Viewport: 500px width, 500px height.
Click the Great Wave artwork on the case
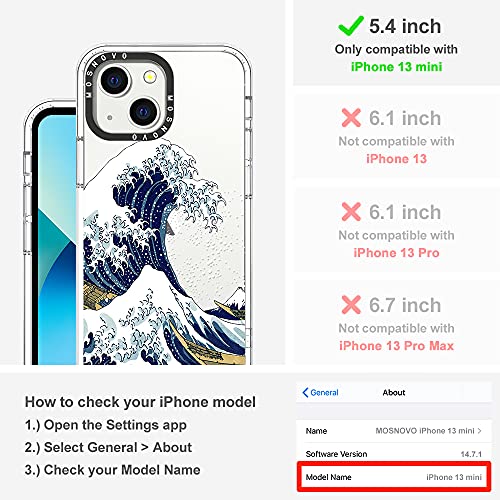coord(163,253)
